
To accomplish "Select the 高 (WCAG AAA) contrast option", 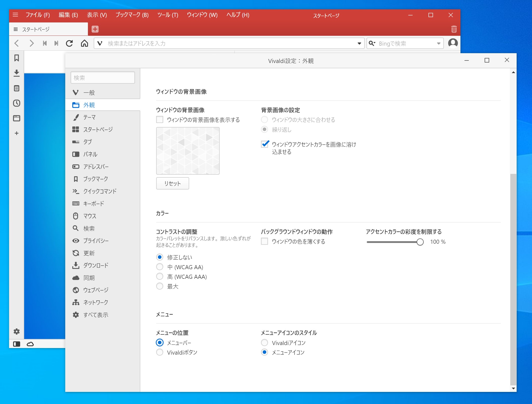I will click(160, 276).
